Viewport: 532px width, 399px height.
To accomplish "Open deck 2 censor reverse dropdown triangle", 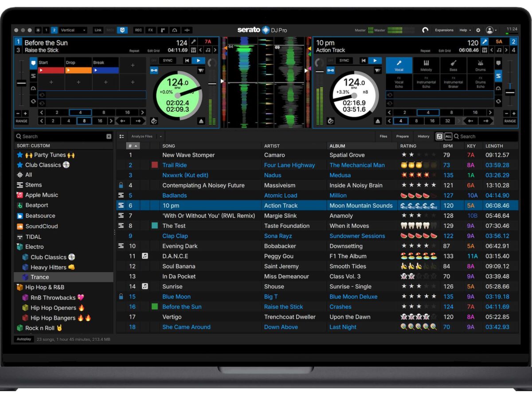I will pyautogui.click(x=377, y=70).
